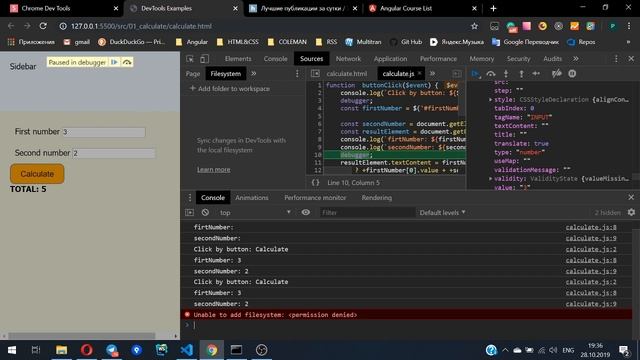
Task: Open navigator pane options menu
Action: click(297, 73)
